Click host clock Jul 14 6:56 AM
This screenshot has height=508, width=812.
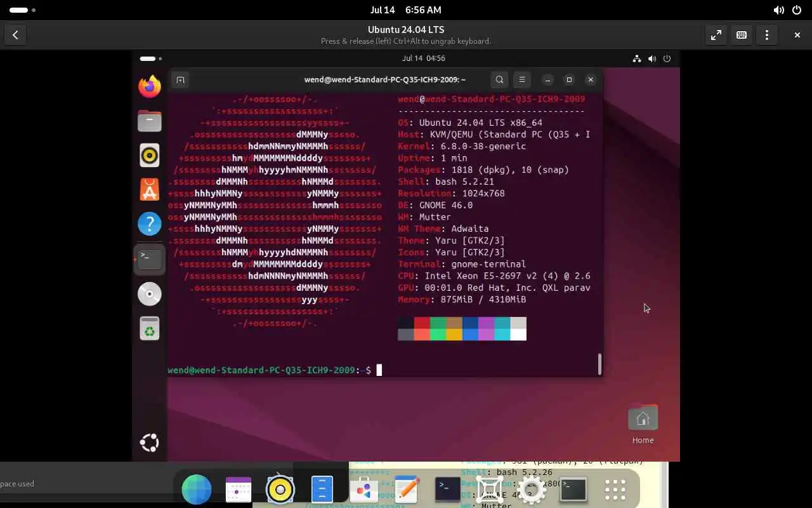(x=405, y=10)
